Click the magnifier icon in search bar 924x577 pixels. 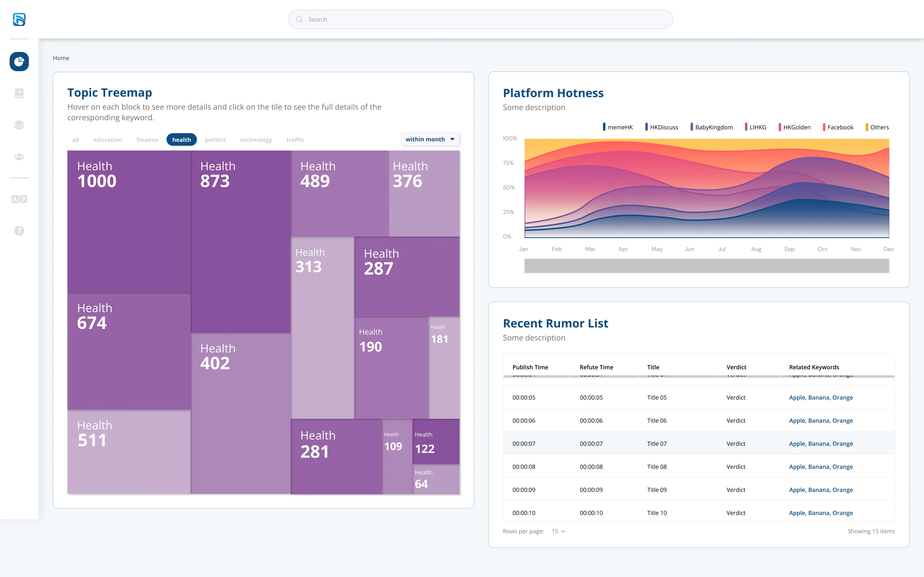coord(299,19)
